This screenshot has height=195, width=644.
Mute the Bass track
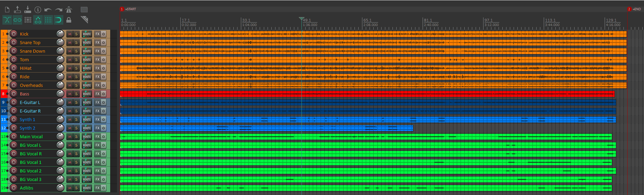pyautogui.click(x=70, y=94)
